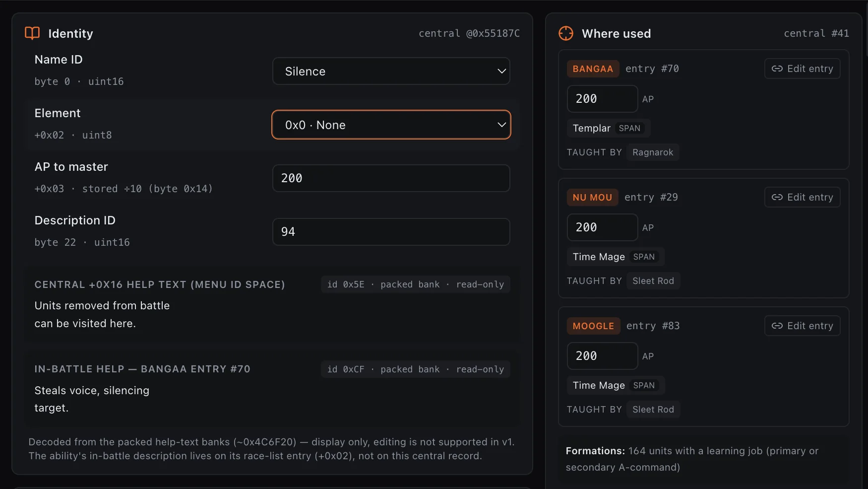Click the central #41 label

coord(816,33)
